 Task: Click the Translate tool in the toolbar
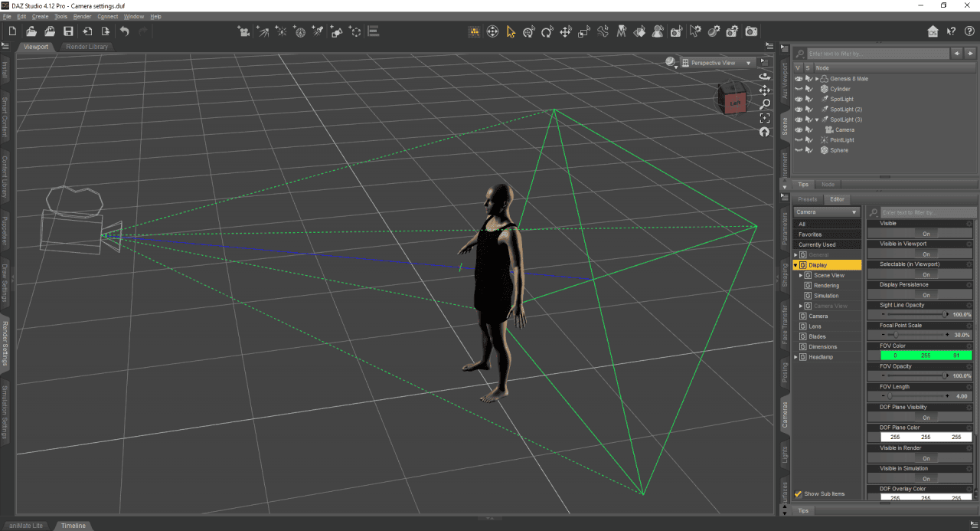(565, 31)
